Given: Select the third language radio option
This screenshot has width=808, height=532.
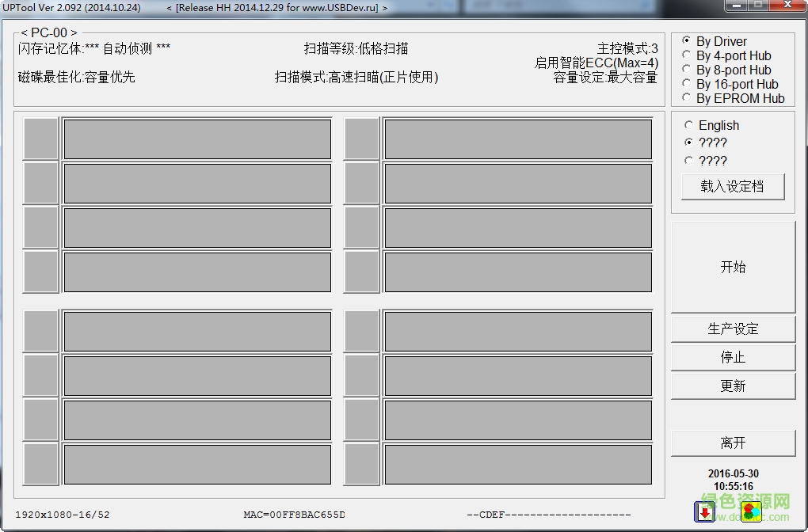Looking at the screenshot, I should (689, 161).
